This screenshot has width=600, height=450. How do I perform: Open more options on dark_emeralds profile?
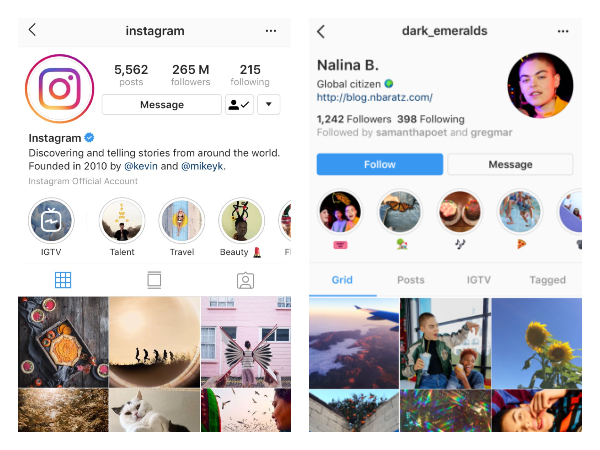[562, 31]
